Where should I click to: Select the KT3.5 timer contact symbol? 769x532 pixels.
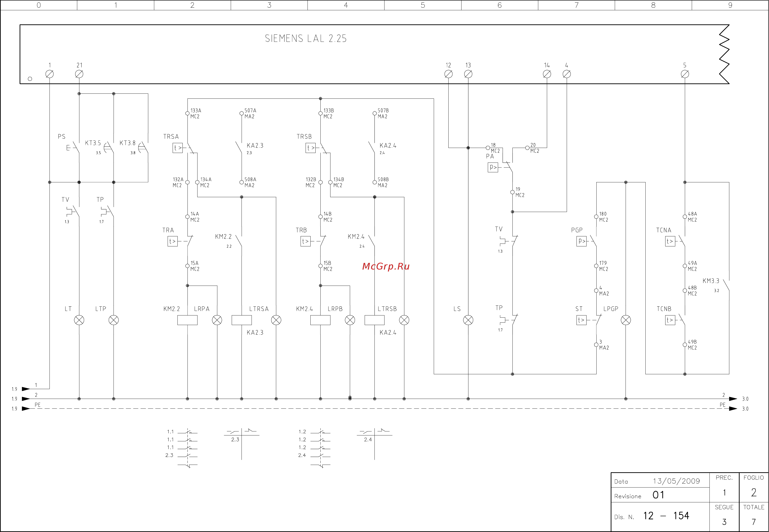click(109, 148)
